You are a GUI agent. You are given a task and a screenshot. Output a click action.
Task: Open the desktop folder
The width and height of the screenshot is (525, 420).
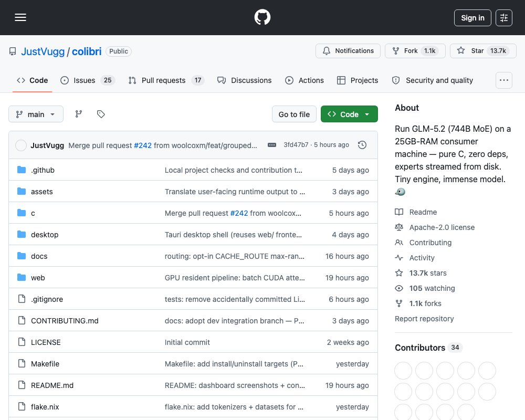click(x=45, y=235)
